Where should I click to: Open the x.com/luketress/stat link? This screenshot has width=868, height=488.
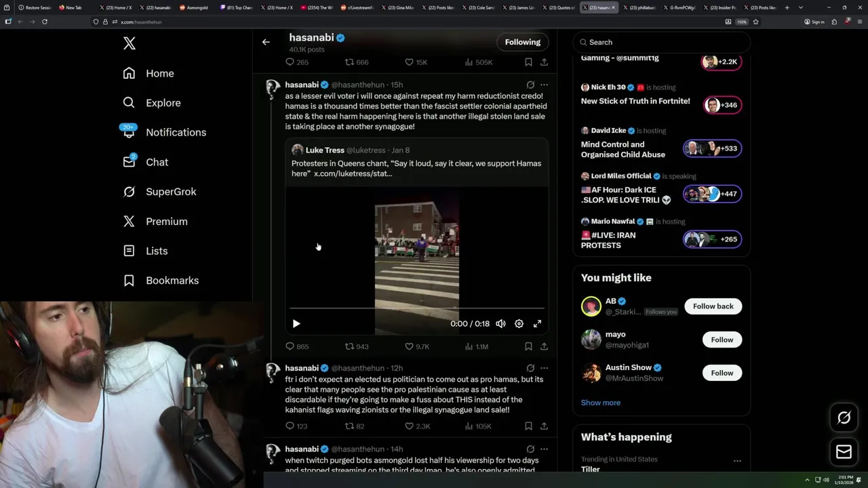pos(353,174)
